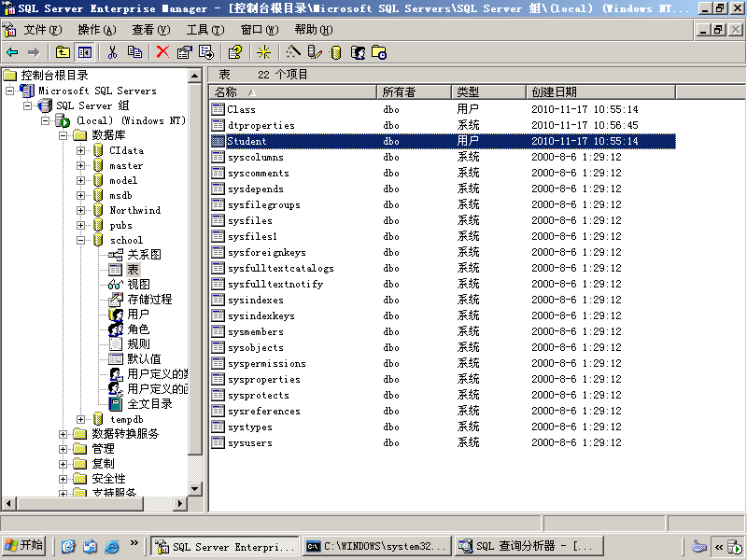Click the Forward arrow toolbar icon
This screenshot has width=747, height=560.
[34, 52]
